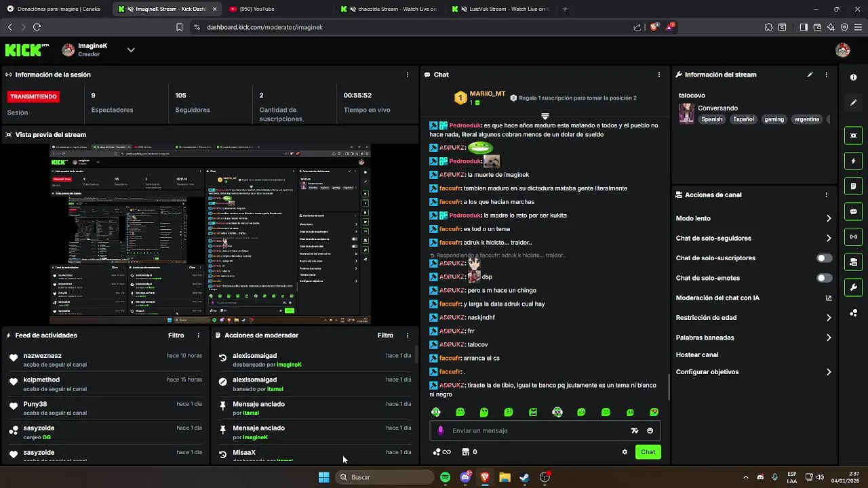Click the pencil edit icon in right sidebar
The width and height of the screenshot is (868, 488).
pyautogui.click(x=853, y=103)
